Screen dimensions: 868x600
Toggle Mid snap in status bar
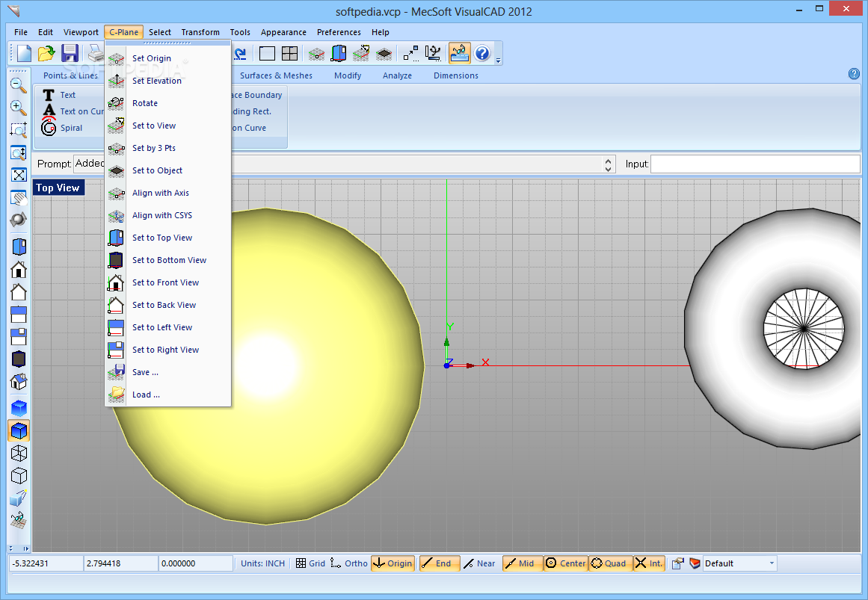coord(522,563)
